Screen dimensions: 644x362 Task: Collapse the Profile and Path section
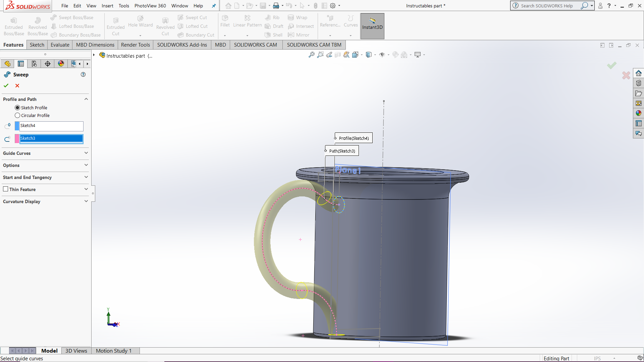(x=86, y=99)
